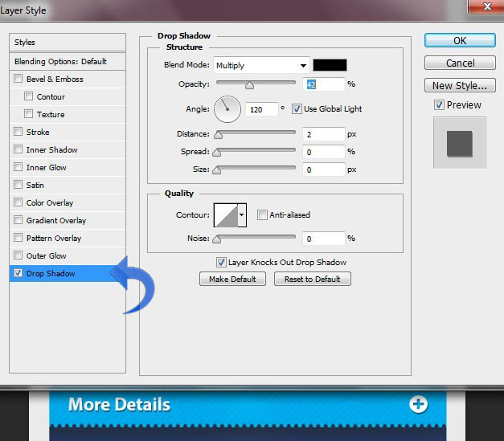Select Blending Options: Default
This screenshot has height=441, width=504.
pos(68,61)
